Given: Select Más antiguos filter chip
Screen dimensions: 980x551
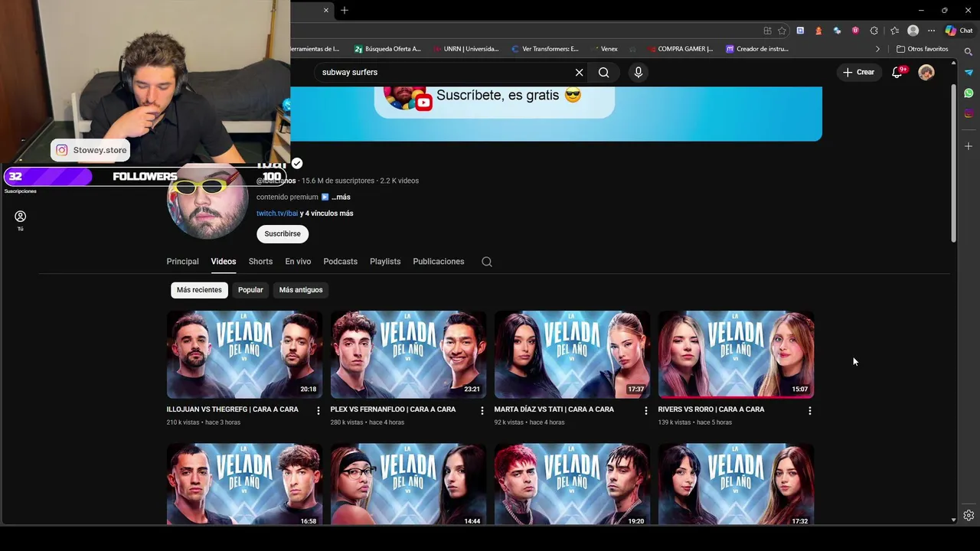Looking at the screenshot, I should pyautogui.click(x=301, y=290).
